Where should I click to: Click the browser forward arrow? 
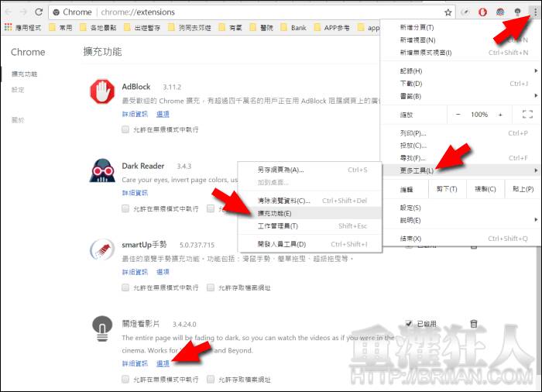23,12
